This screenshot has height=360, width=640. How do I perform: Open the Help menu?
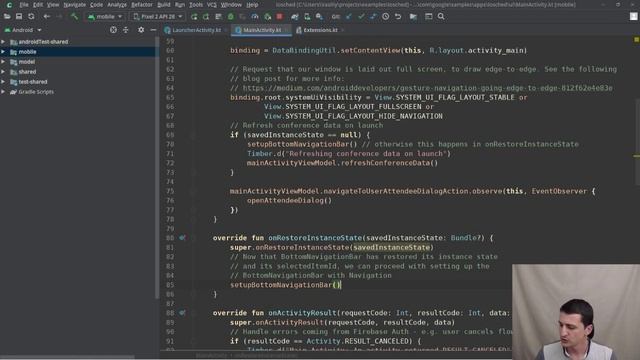252,5
